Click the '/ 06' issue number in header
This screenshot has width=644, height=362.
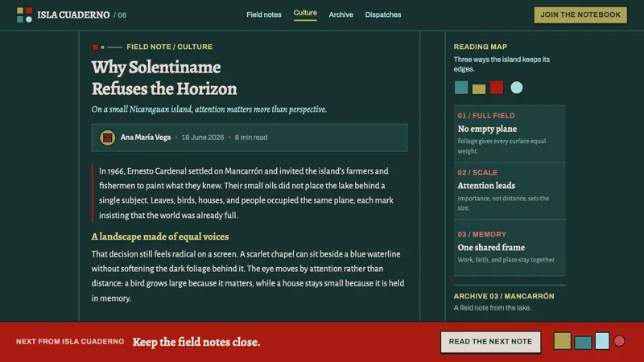[x=120, y=15]
